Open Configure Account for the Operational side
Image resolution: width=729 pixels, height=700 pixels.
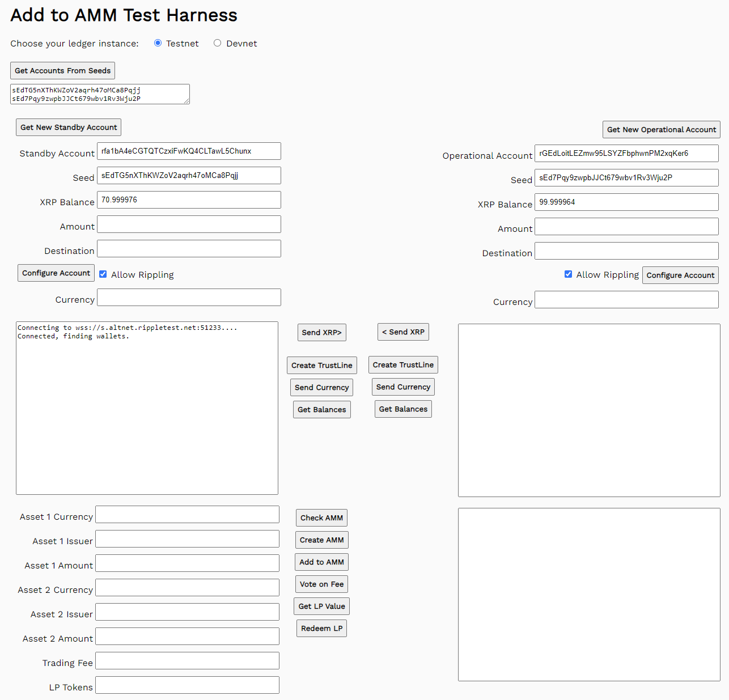pyautogui.click(x=680, y=275)
